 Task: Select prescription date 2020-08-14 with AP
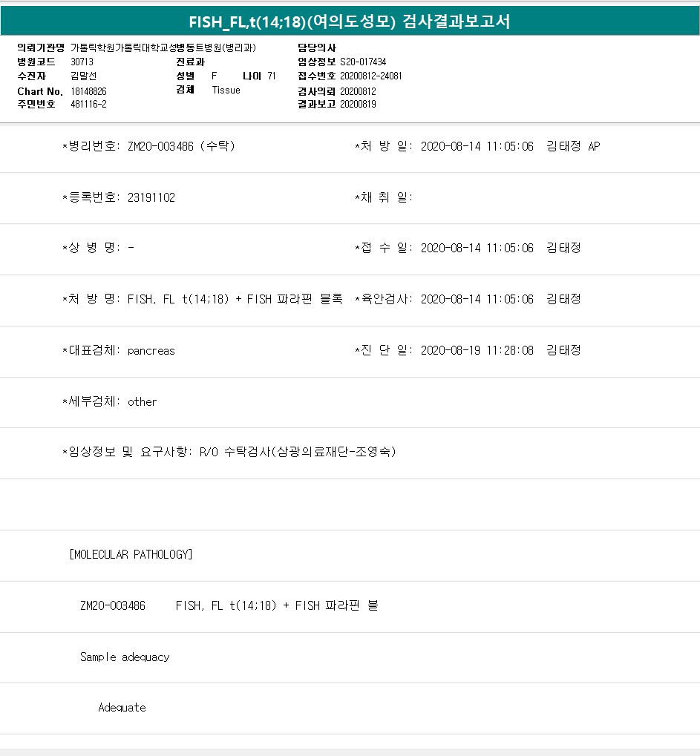[510, 146]
